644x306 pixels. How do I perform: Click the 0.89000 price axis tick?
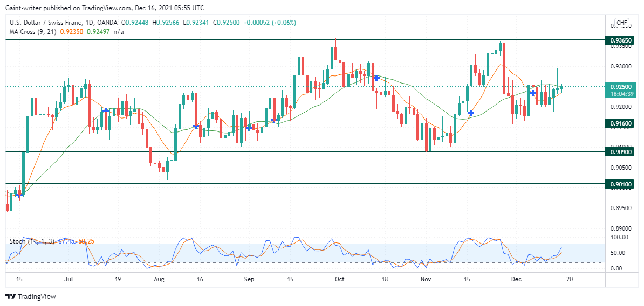point(621,228)
